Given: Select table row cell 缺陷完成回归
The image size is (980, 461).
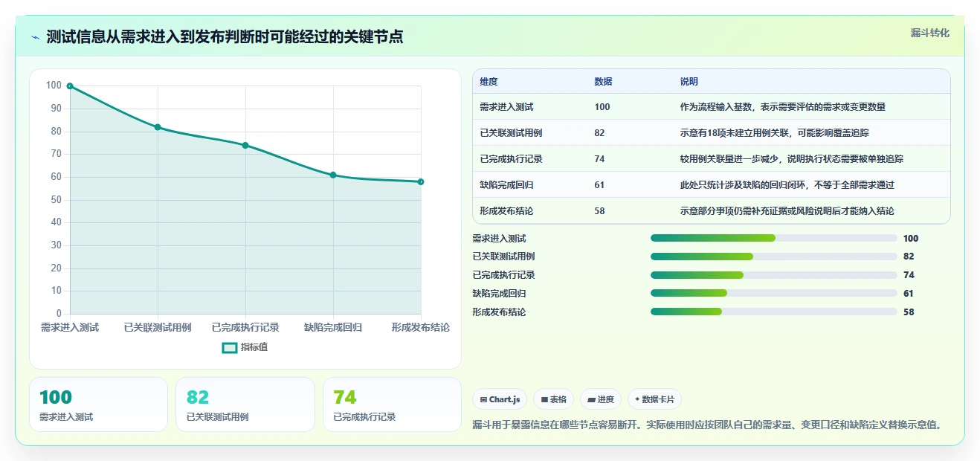Looking at the screenshot, I should click(506, 185).
